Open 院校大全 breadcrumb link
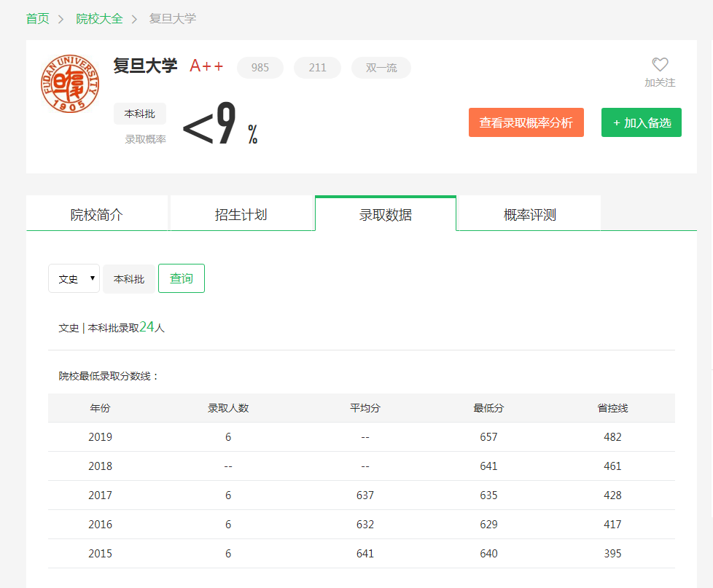 [100, 19]
